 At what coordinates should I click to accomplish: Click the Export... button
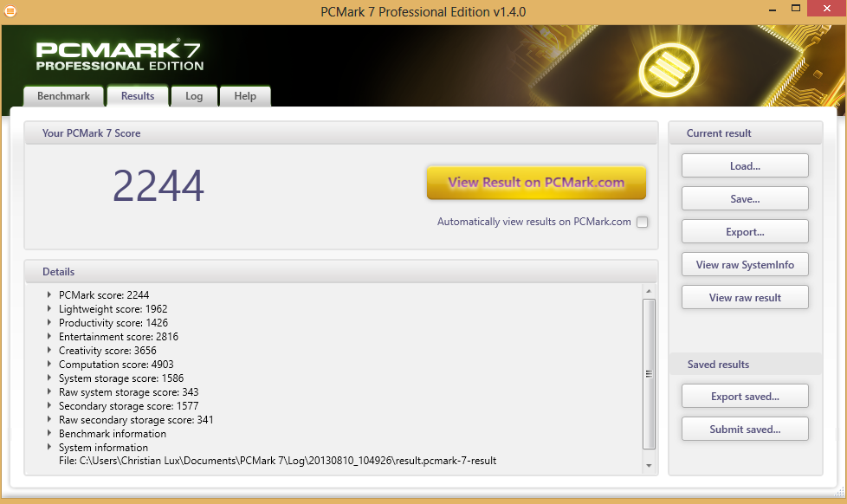tap(745, 232)
